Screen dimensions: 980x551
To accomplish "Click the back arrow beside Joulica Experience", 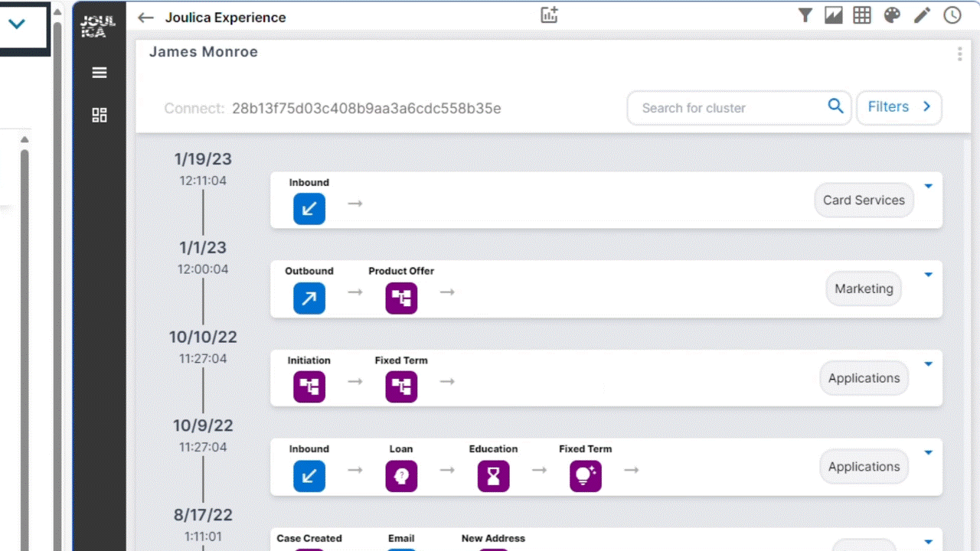I will tap(145, 18).
